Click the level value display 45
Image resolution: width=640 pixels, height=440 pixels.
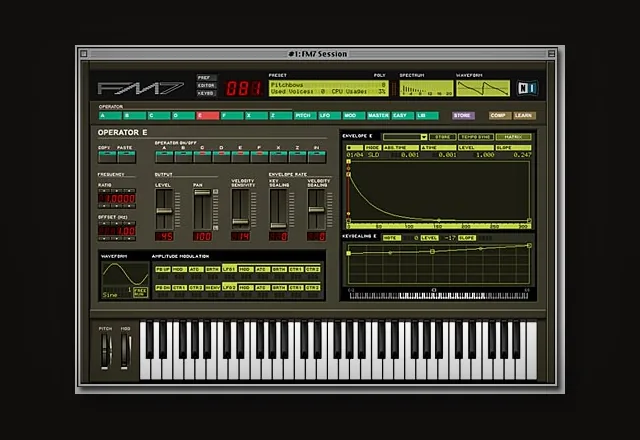pos(164,236)
